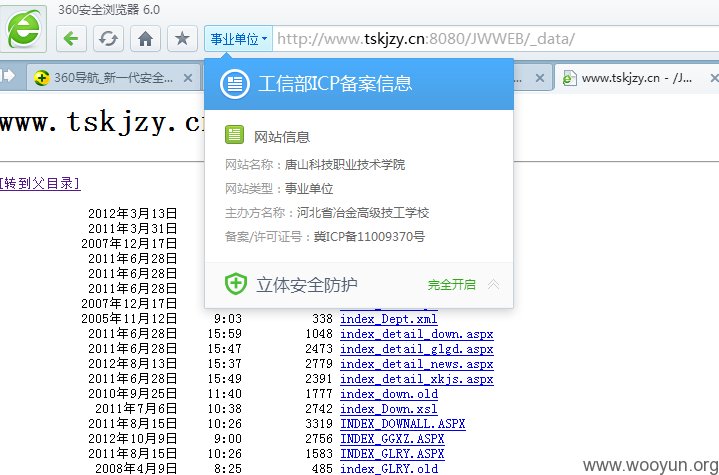Bookmark page with the star button
Screen dimensions: 719x475
(182, 39)
